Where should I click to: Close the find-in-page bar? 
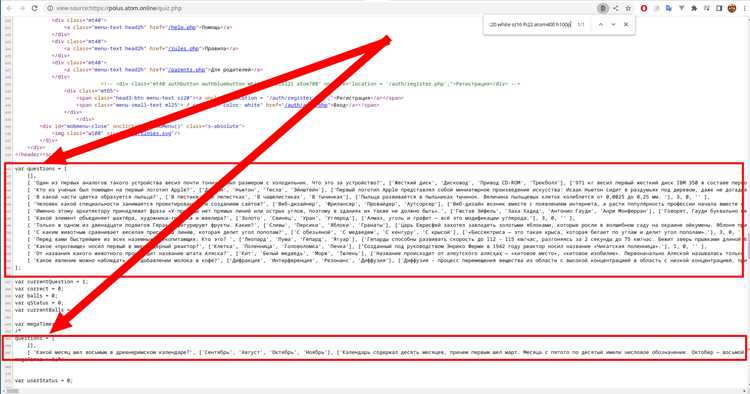[x=626, y=24]
